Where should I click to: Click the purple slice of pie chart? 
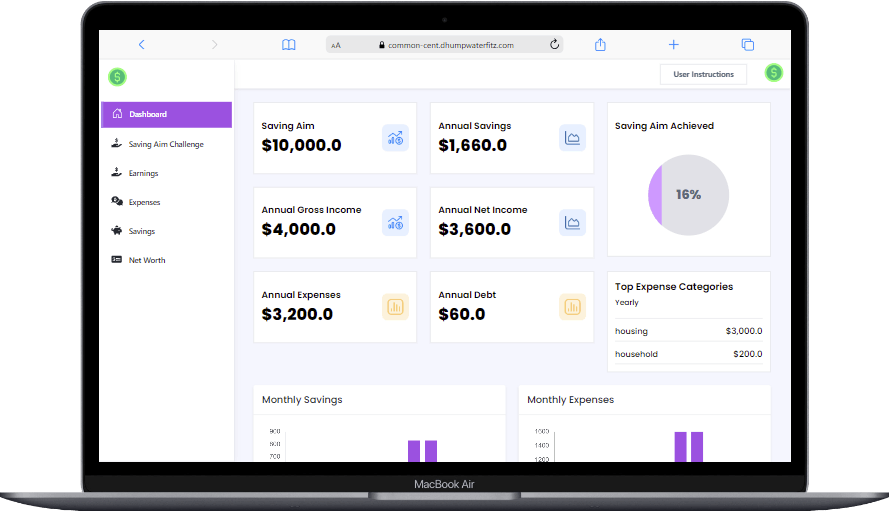[x=655, y=194]
